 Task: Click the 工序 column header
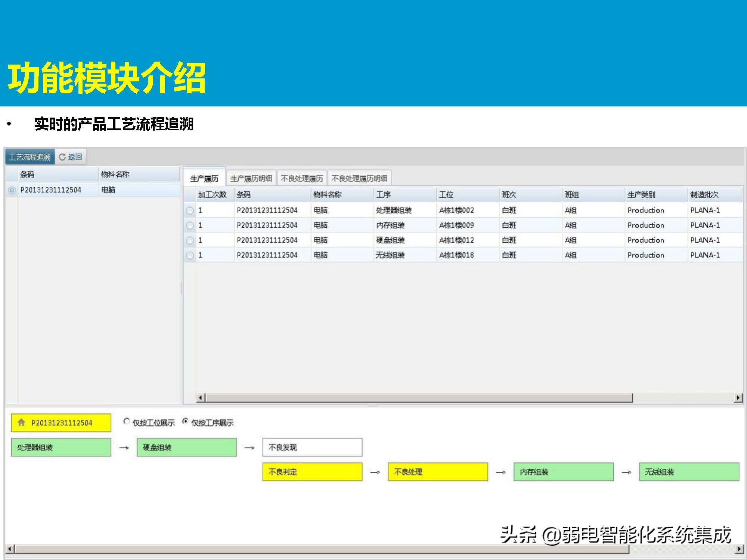(x=405, y=195)
